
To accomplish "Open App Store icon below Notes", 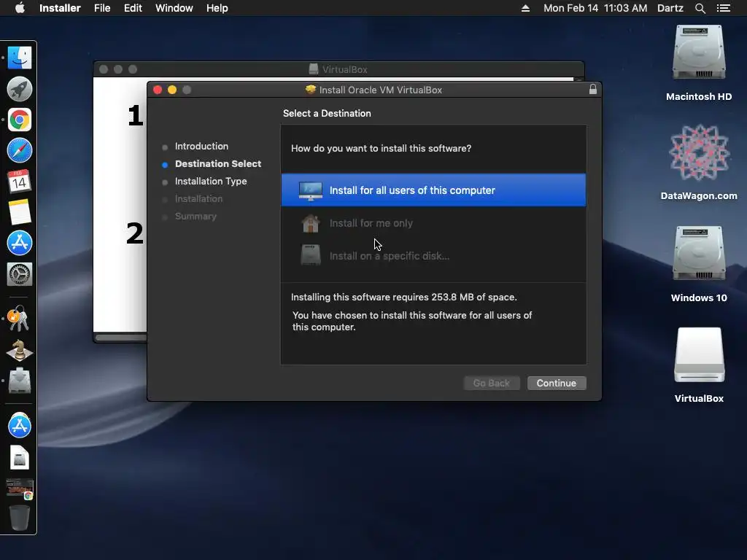I will [20, 243].
